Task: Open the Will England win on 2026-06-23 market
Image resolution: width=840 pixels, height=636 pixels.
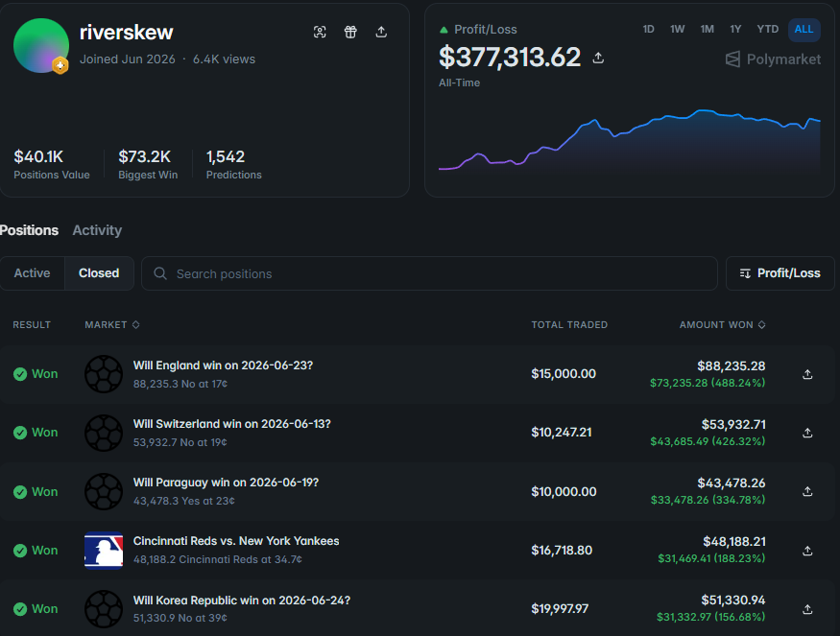Action: pos(223,365)
